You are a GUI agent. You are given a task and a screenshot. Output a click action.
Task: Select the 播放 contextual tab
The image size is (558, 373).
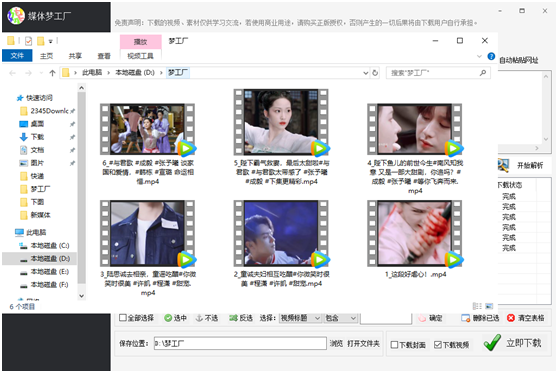[141, 42]
